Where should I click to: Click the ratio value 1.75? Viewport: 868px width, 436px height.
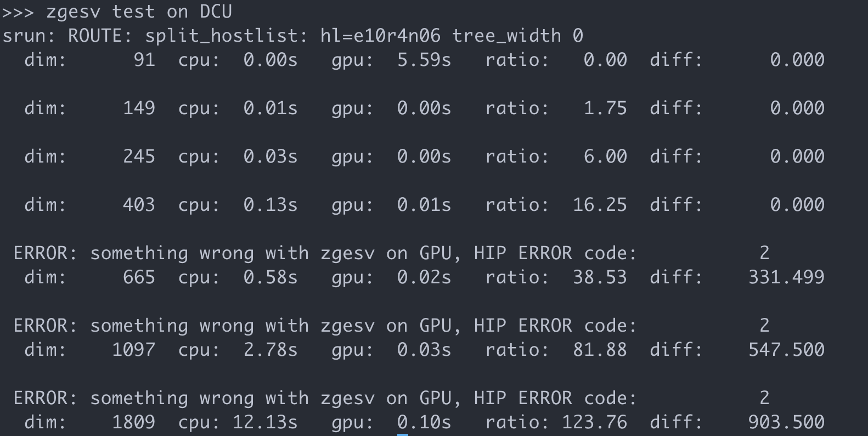(605, 108)
